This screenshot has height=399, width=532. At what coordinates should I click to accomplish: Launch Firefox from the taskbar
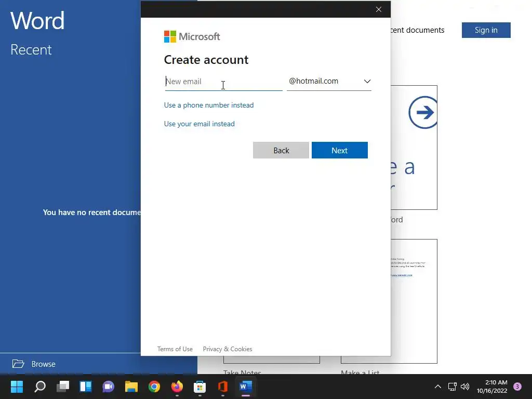click(177, 387)
